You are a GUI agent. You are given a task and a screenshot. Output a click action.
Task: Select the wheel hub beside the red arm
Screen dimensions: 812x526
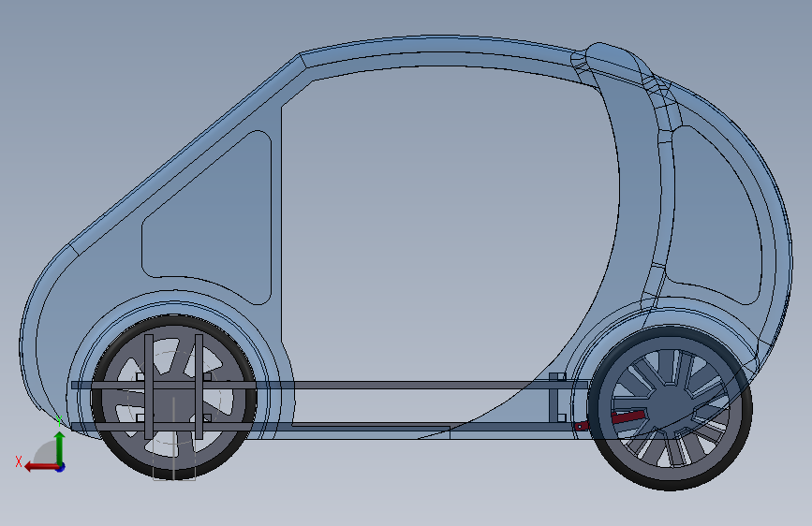(x=670, y=408)
